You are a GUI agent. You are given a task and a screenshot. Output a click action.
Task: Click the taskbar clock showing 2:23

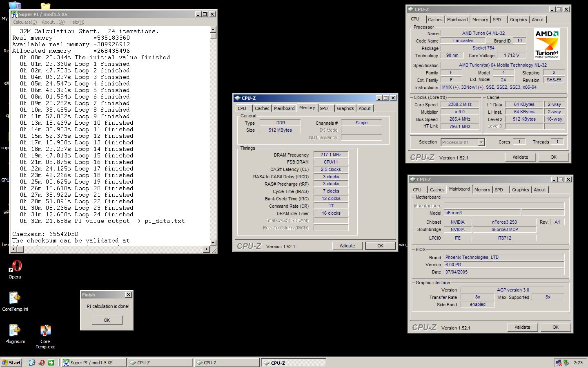pyautogui.click(x=578, y=363)
